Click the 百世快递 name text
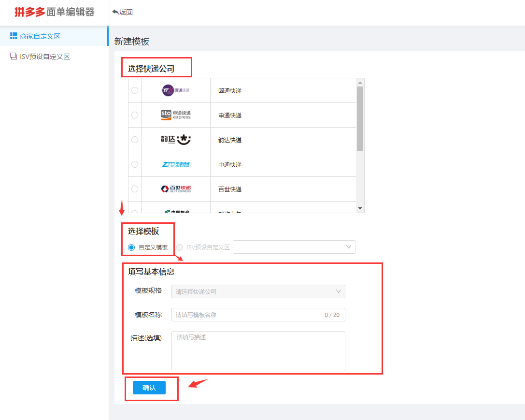 tap(230, 189)
